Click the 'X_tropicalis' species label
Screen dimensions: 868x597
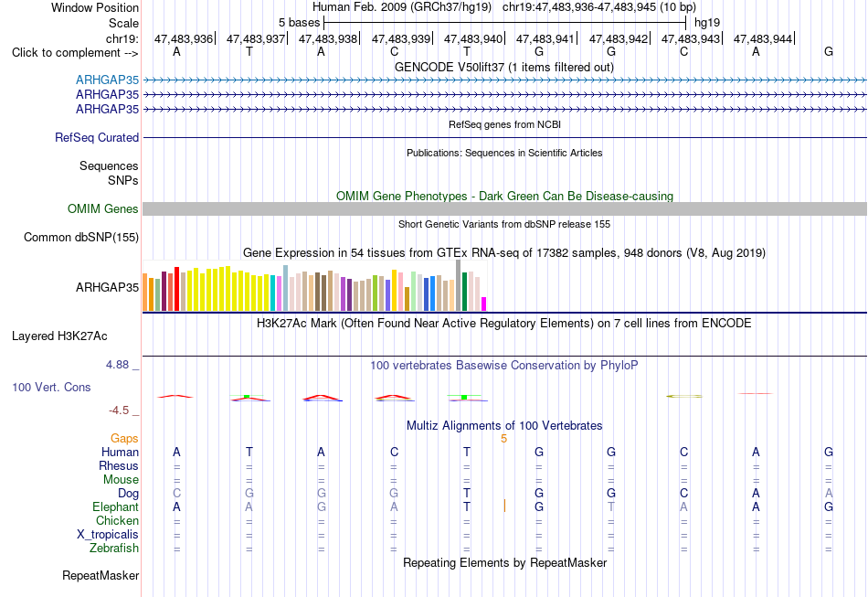108,535
